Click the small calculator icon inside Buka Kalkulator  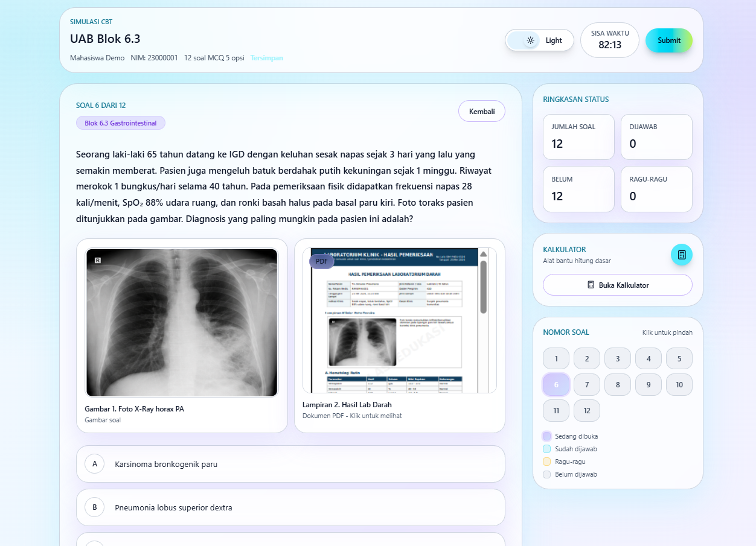pyautogui.click(x=591, y=285)
